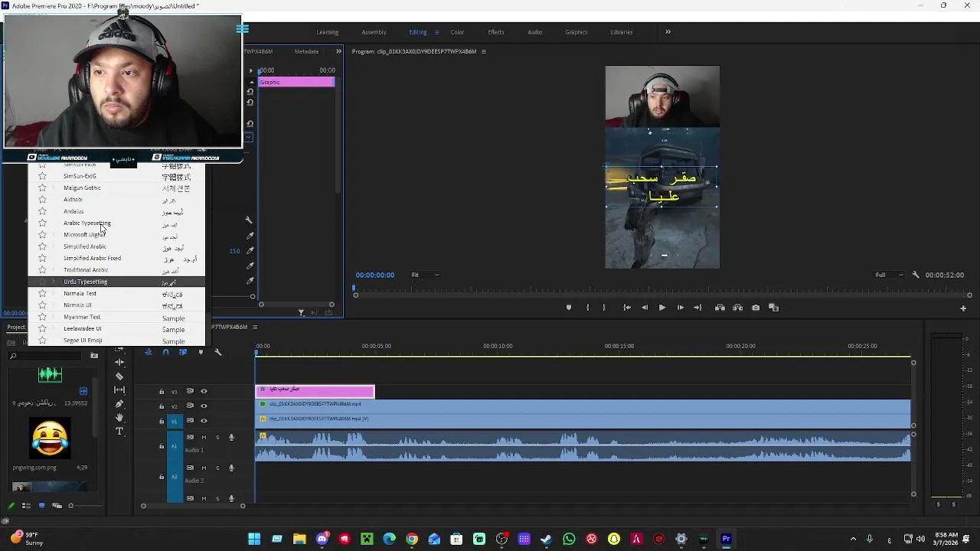The image size is (980, 551).
Task: Switch to the Learning workspace
Action: [327, 32]
